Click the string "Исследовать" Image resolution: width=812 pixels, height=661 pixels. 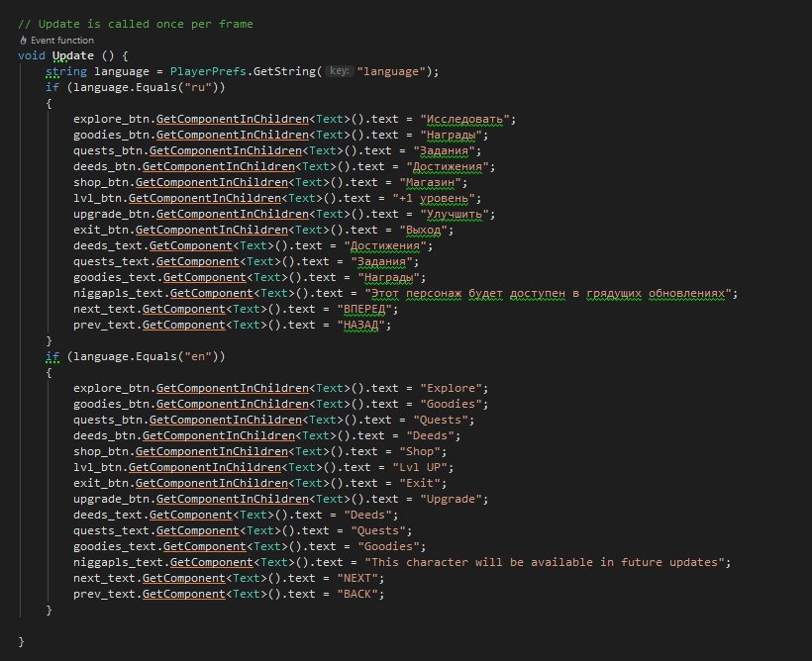pyautogui.click(x=464, y=119)
